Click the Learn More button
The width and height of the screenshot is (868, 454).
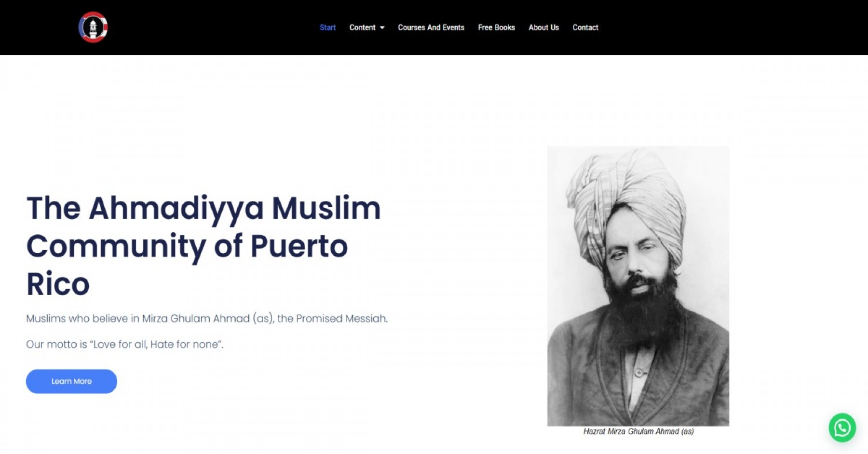71,381
